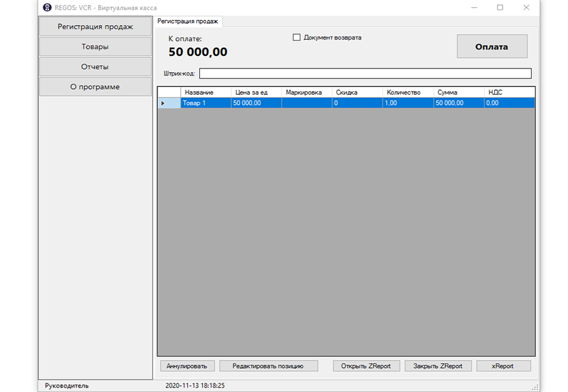
Task: Open the Регистрация продаж sidebar section
Action: [x=95, y=27]
